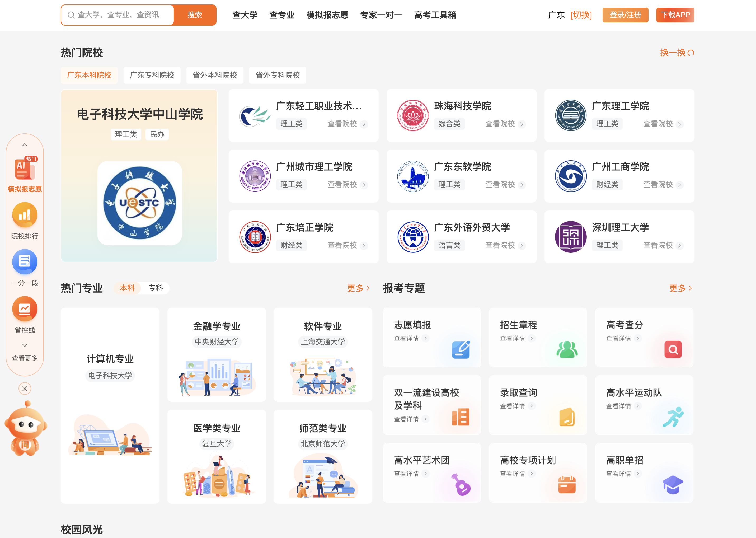Select the 广东专科院校 tab
This screenshot has width=756, height=538.
152,75
